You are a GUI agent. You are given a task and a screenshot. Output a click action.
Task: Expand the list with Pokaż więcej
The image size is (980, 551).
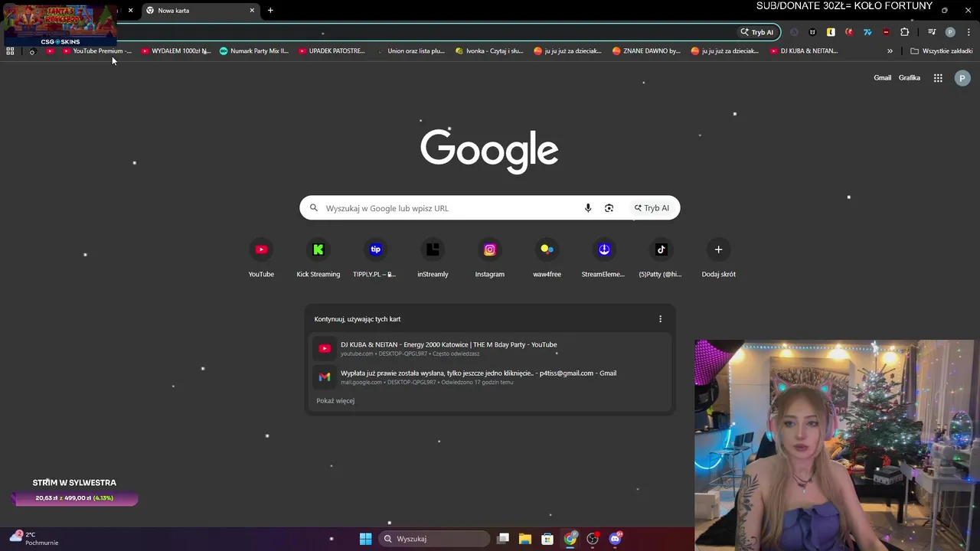click(335, 401)
